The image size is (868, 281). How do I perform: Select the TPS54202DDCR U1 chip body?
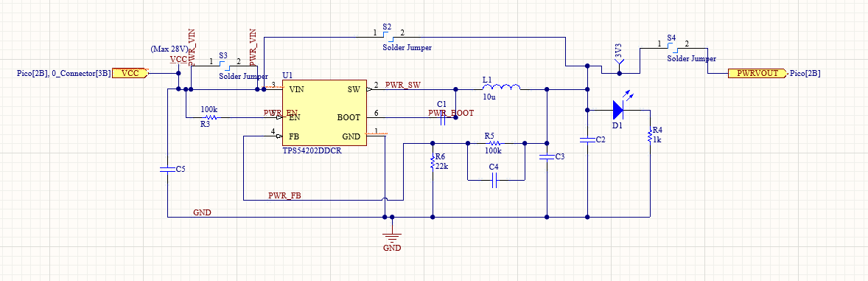324,113
